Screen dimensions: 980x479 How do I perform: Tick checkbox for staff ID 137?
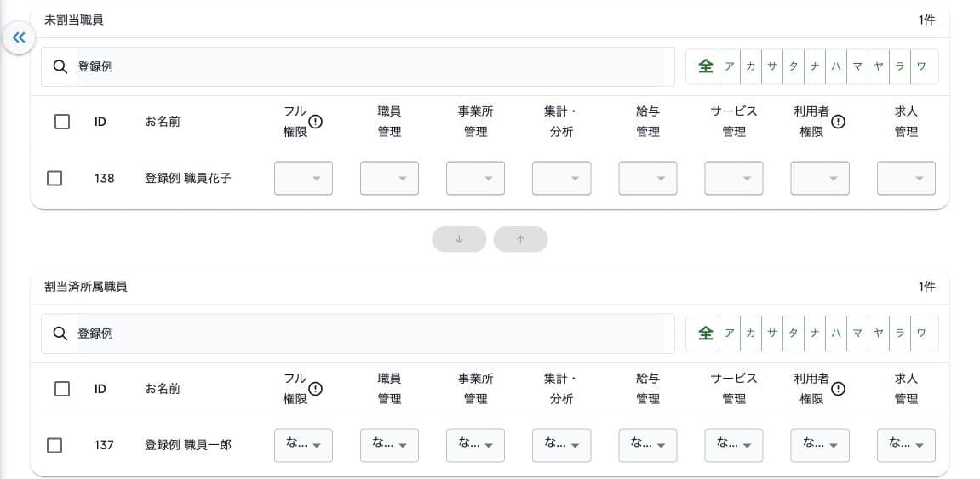click(54, 445)
